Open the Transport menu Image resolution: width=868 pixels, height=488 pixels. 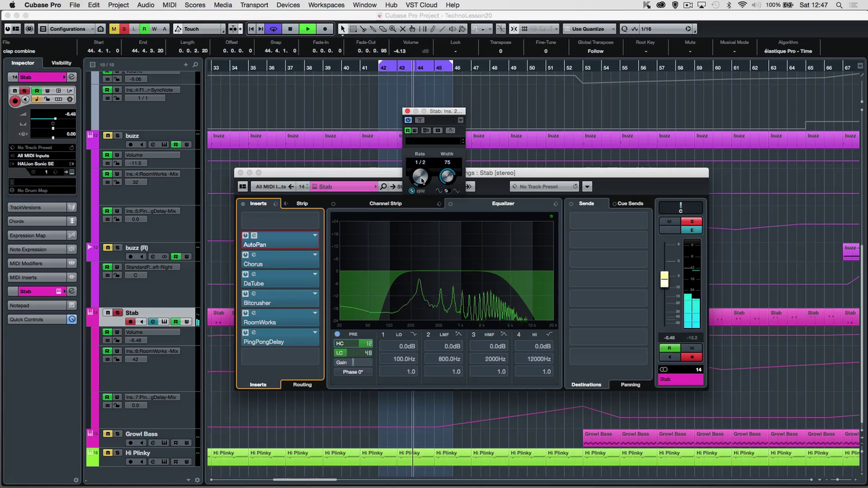pos(254,5)
